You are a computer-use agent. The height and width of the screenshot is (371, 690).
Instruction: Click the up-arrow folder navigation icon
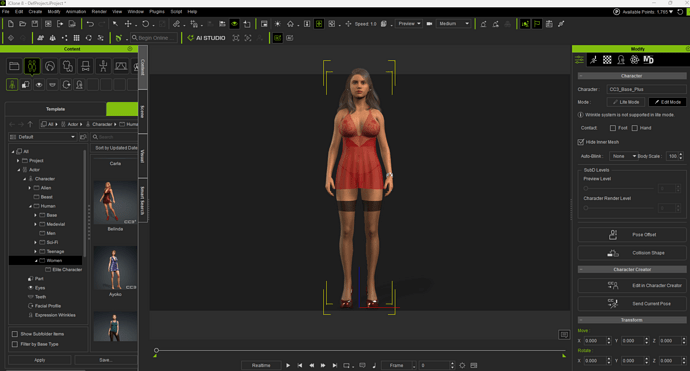30,124
